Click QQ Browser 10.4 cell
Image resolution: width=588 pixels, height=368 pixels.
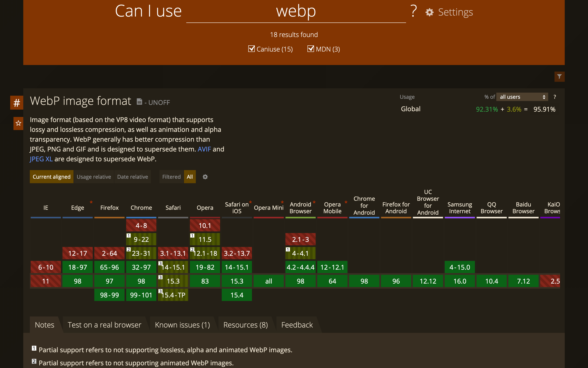[492, 281]
